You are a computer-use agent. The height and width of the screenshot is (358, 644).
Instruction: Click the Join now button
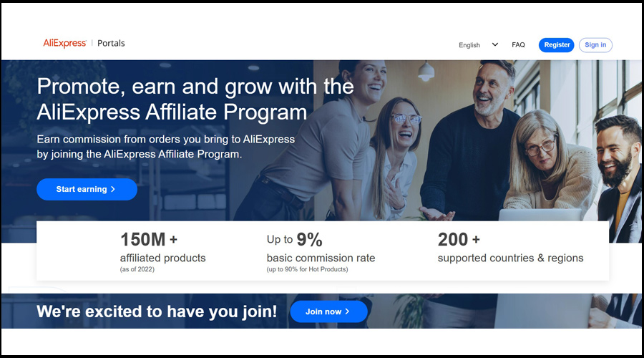click(328, 311)
